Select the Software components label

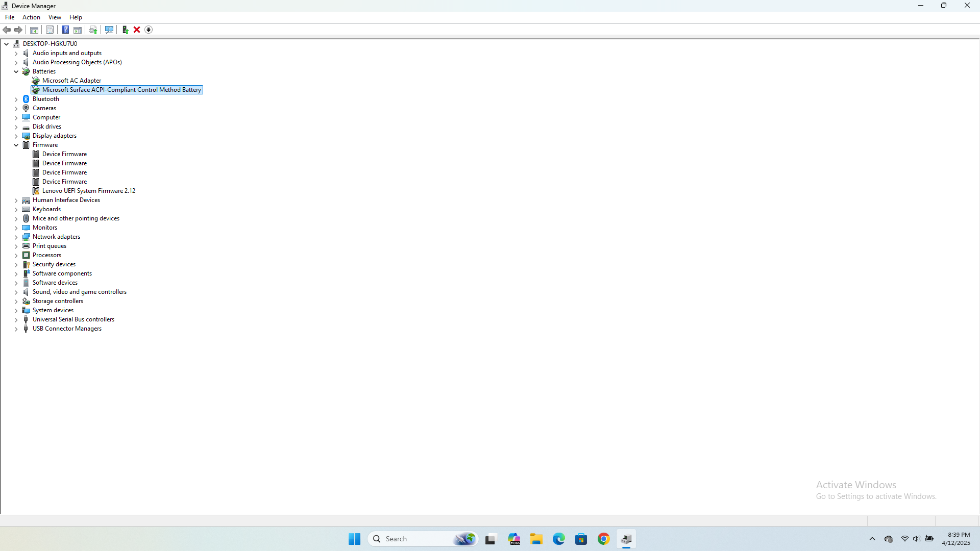(x=62, y=273)
